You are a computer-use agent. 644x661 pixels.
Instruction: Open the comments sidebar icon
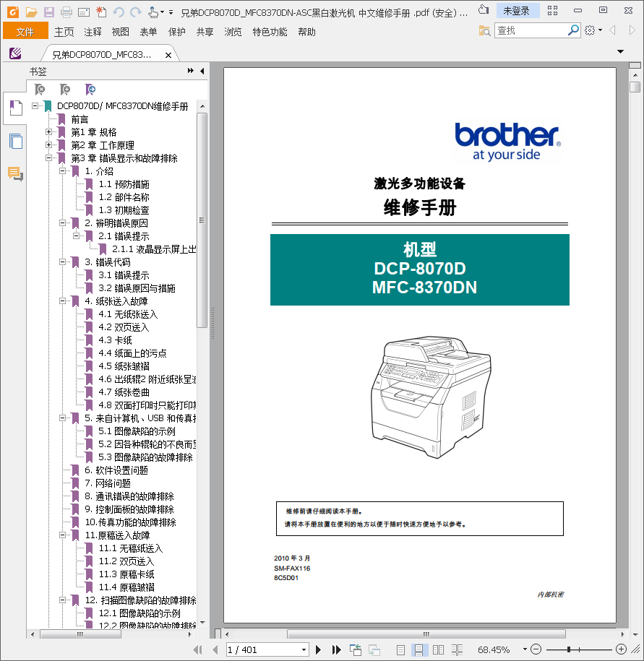click(16, 173)
